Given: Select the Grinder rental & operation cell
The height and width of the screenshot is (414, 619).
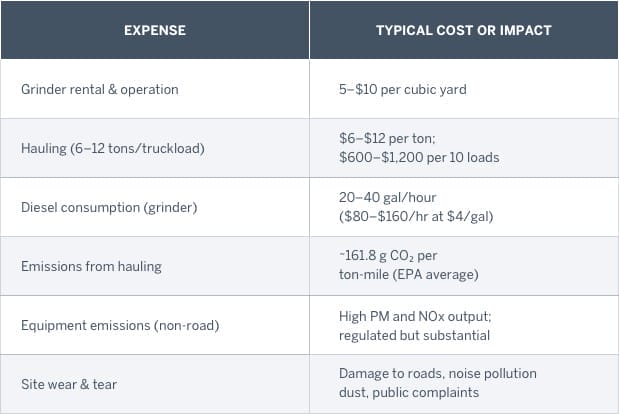Looking at the screenshot, I should pyautogui.click(x=99, y=89).
